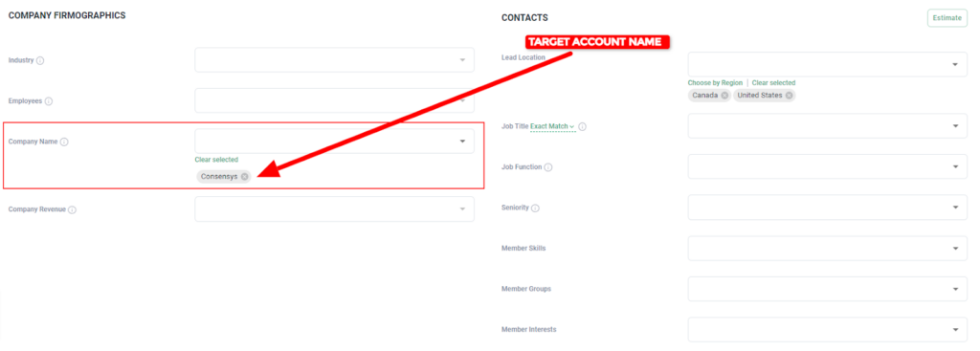Screen dimensions: 980x351
Task: Click the Industry info icon
Action: (40, 61)
